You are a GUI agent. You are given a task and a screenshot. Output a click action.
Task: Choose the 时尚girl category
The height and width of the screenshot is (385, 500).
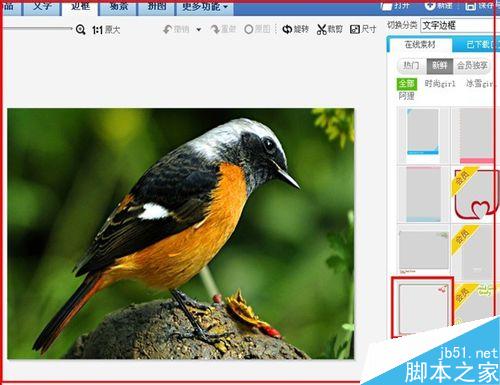[440, 84]
